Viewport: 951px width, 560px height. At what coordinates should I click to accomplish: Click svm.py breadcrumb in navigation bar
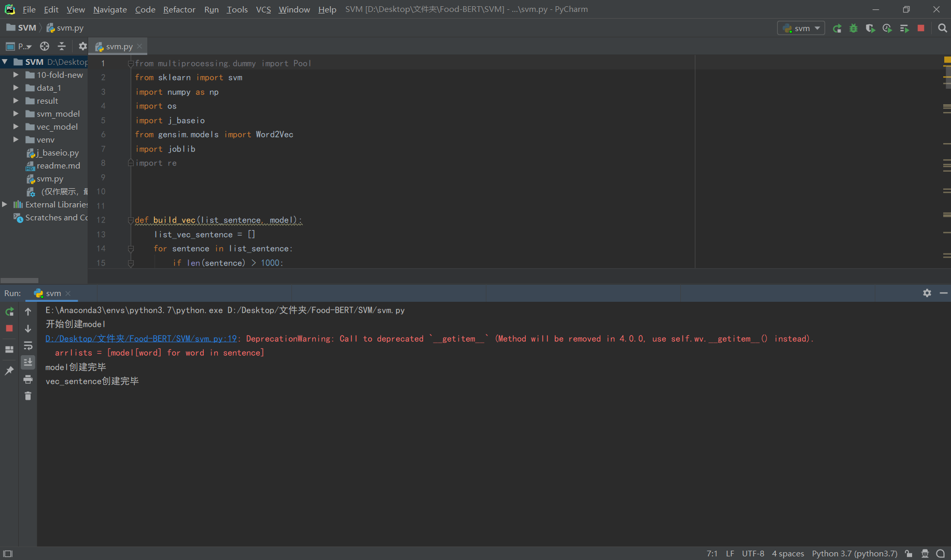click(65, 28)
